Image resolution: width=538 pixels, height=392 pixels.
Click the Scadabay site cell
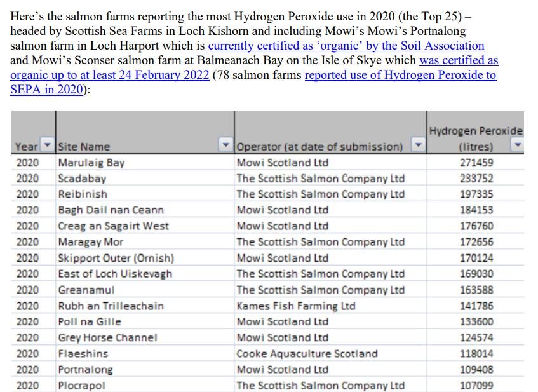click(x=82, y=179)
